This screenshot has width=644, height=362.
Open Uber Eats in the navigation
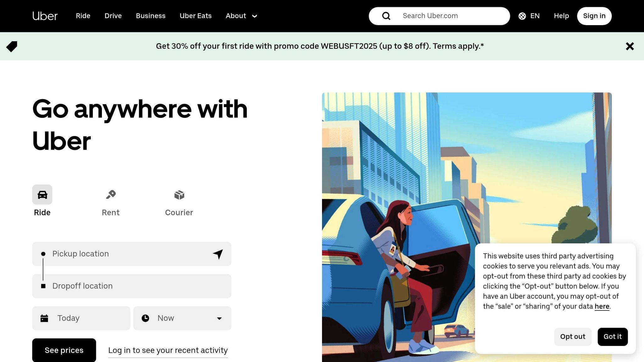click(196, 16)
